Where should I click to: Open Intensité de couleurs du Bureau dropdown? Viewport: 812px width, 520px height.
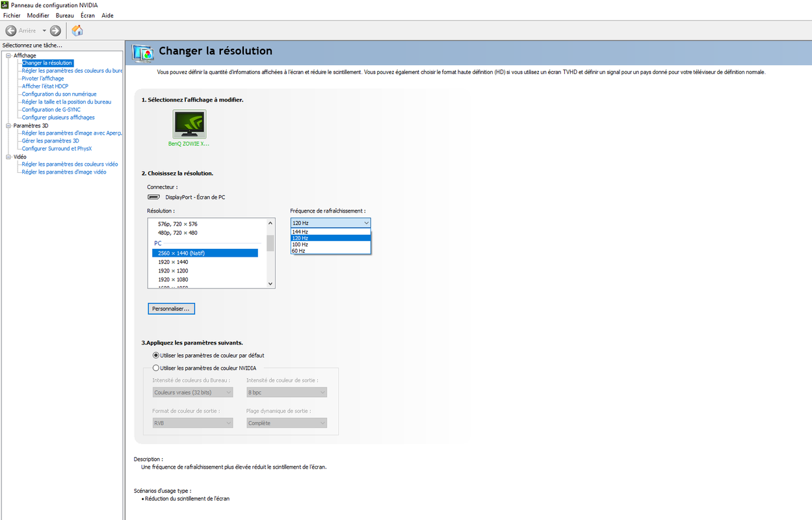192,393
